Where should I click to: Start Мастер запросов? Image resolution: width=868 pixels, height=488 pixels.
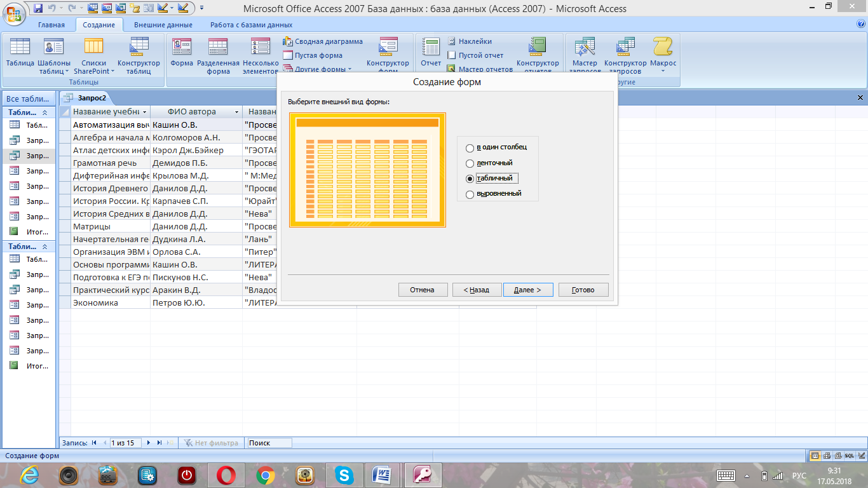pyautogui.click(x=585, y=56)
